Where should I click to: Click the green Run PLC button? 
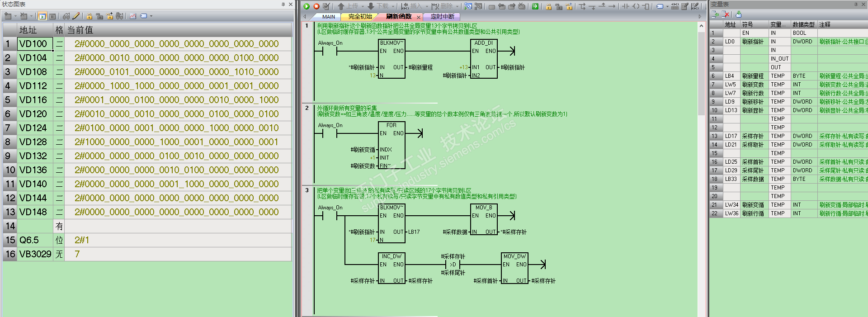(307, 6)
